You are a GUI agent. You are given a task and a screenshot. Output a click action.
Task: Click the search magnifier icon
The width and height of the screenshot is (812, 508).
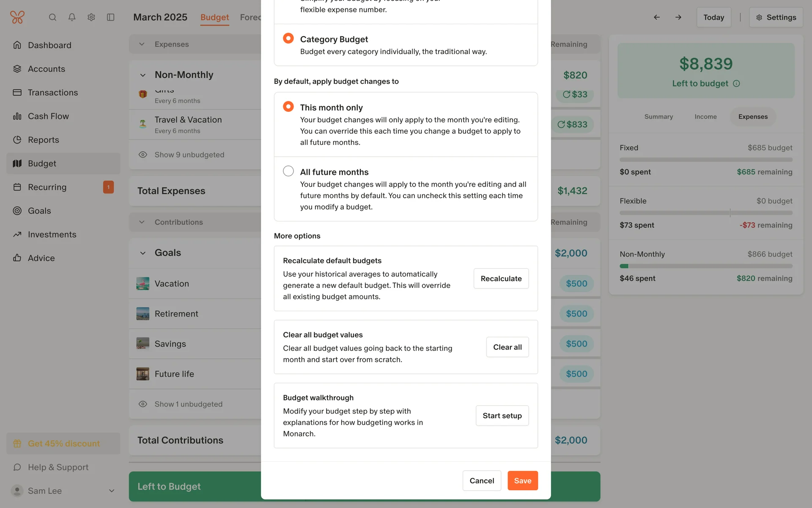[x=52, y=17]
